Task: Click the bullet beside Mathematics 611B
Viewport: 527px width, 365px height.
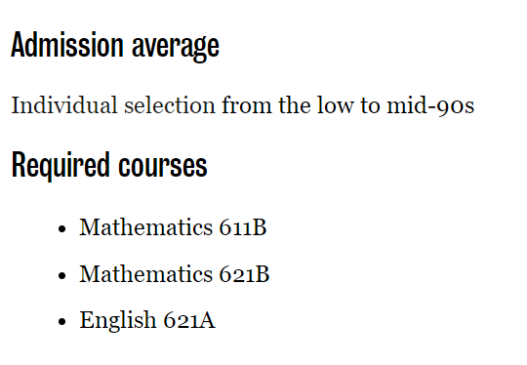Action: (x=62, y=229)
